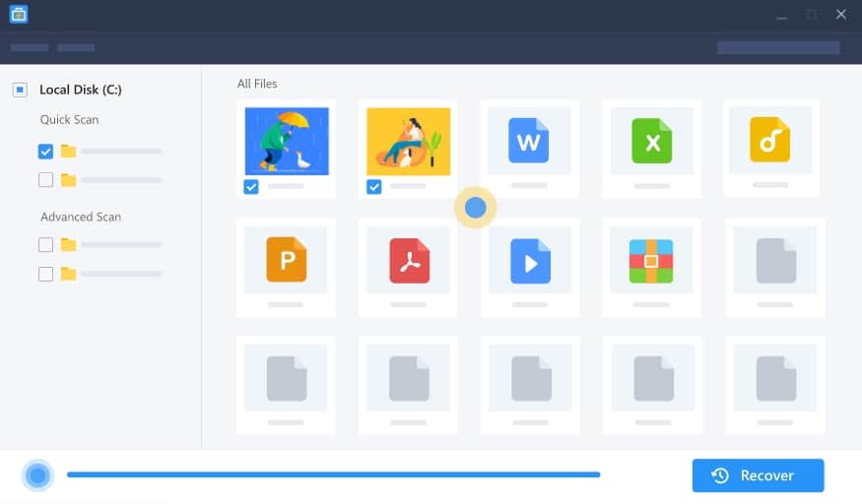Open the first Advanced Scan folder icon
The width and height of the screenshot is (862, 504).
[68, 244]
